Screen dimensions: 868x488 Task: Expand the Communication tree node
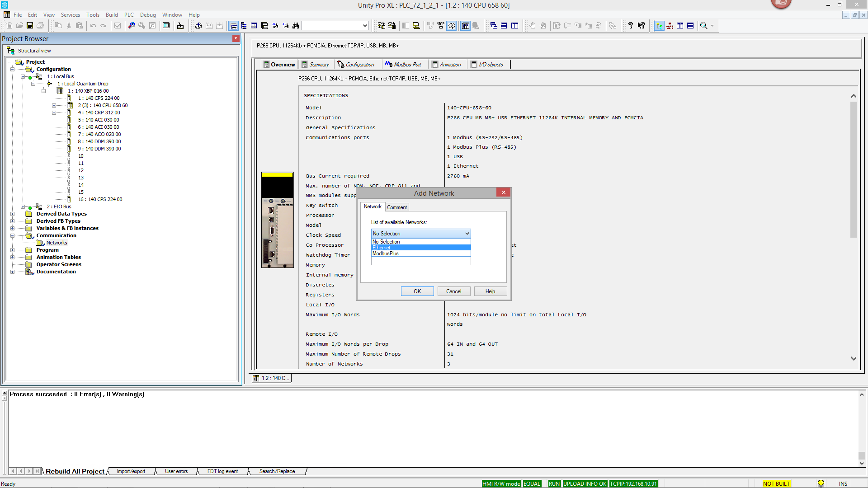(x=13, y=235)
